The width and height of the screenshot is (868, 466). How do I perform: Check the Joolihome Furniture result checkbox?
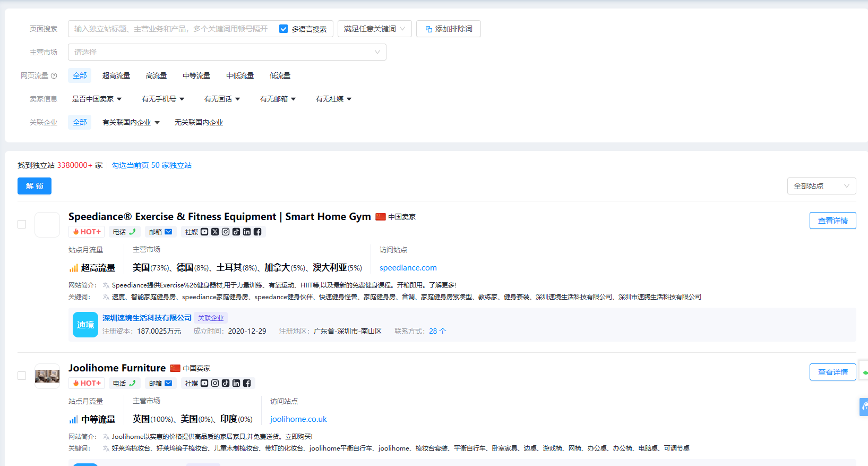click(x=22, y=376)
